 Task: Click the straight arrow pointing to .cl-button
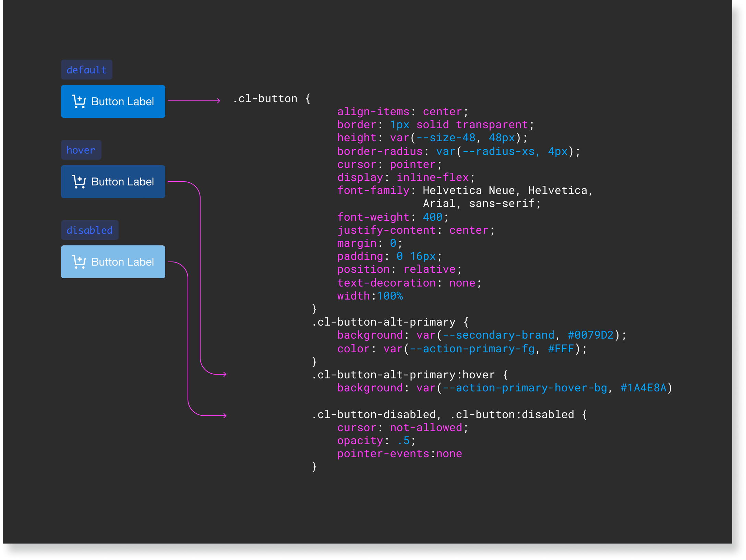pyautogui.click(x=194, y=101)
